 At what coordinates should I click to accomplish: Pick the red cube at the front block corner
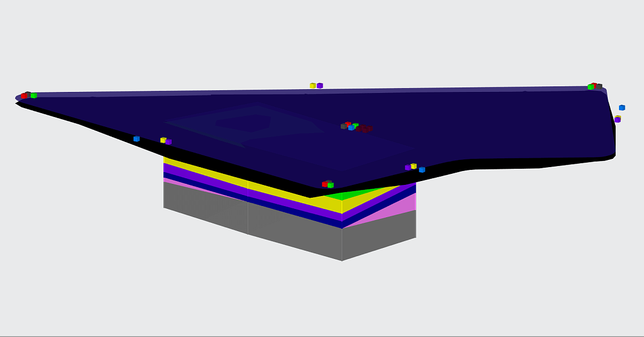tap(325, 184)
